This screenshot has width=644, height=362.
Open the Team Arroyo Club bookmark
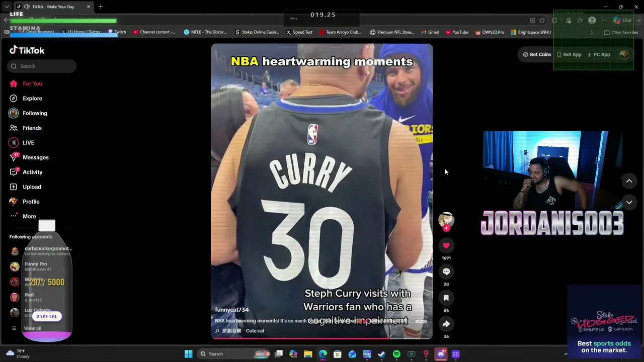point(340,32)
